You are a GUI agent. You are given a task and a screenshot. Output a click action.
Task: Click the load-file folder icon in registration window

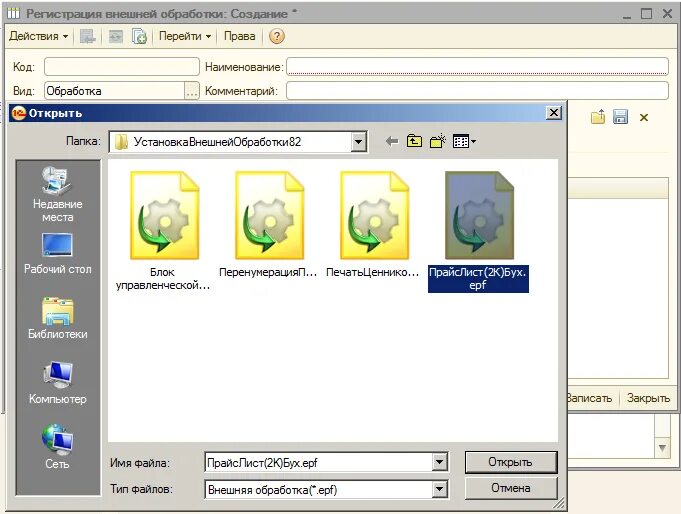pos(598,117)
